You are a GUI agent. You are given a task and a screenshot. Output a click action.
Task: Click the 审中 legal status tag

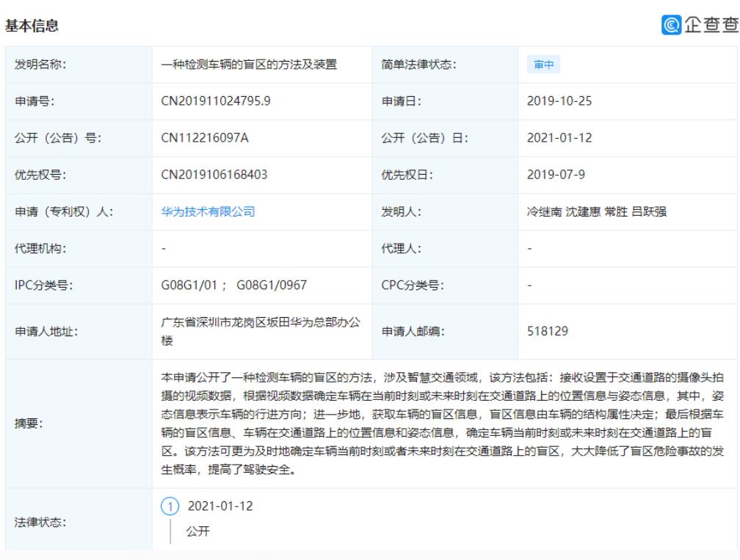pos(544,65)
